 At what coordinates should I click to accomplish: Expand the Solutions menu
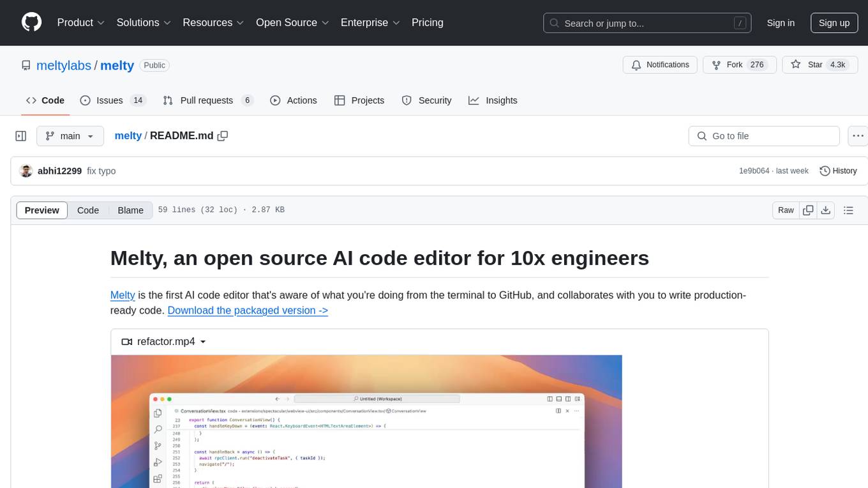(x=144, y=22)
